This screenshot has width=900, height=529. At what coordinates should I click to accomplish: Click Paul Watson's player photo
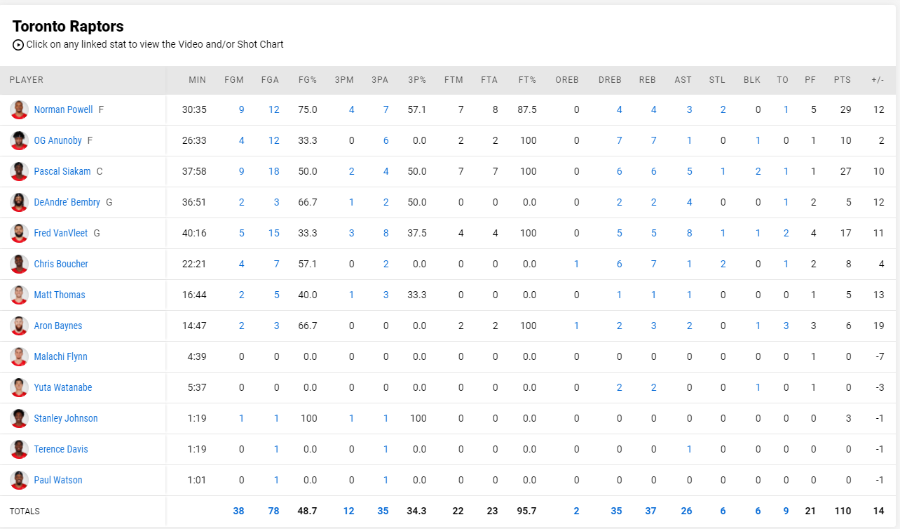tap(19, 480)
